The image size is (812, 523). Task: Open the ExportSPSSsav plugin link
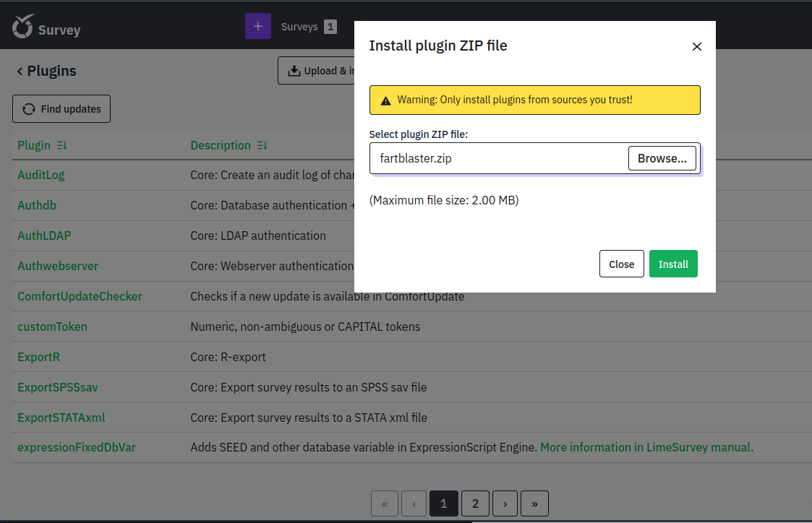pyautogui.click(x=58, y=387)
